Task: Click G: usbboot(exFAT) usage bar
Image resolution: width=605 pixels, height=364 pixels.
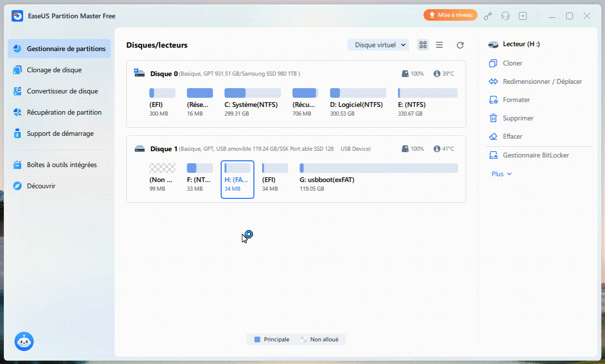Action: (379, 168)
